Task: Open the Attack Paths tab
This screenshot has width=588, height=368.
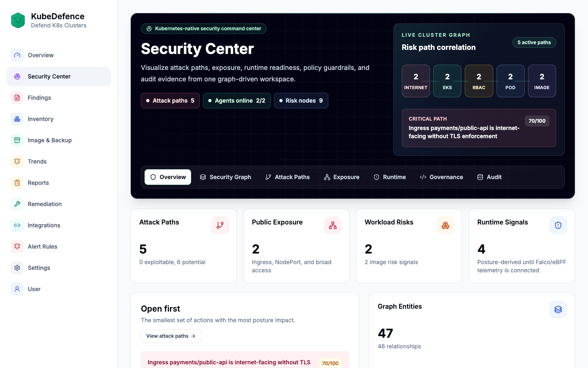Action: point(287,177)
